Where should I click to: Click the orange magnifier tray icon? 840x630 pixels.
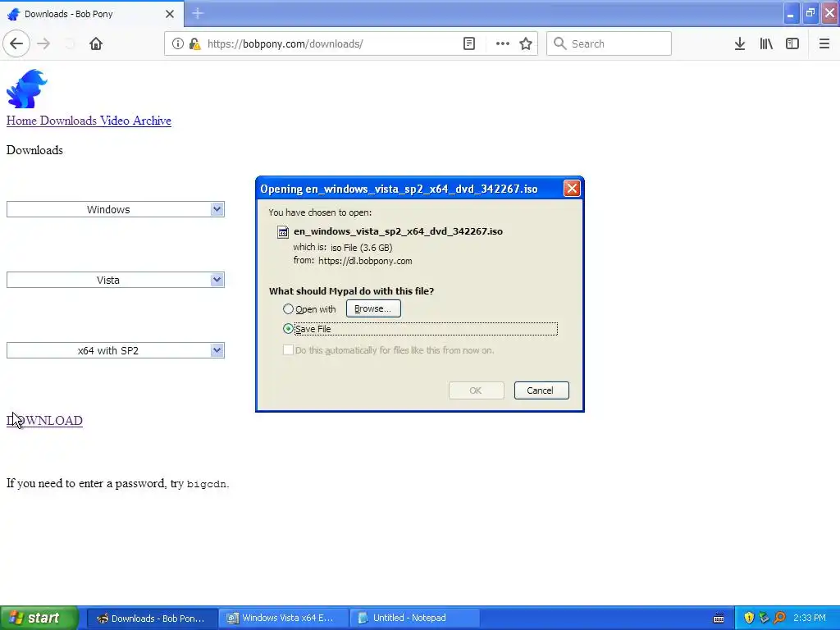(780, 618)
